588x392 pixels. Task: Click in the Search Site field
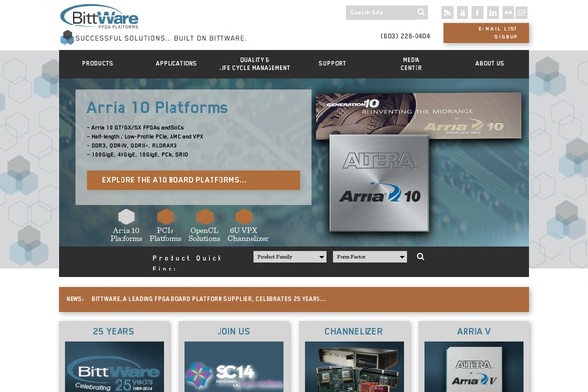tap(380, 13)
